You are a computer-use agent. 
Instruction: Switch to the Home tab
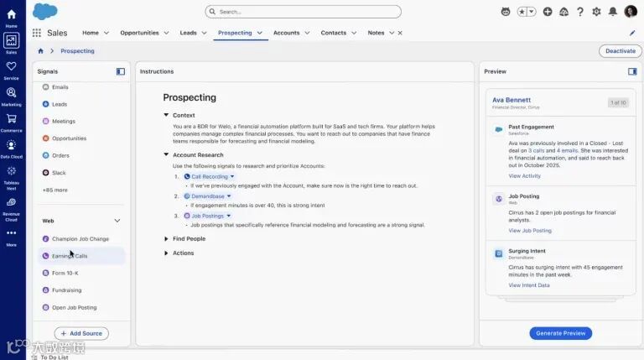tap(91, 33)
